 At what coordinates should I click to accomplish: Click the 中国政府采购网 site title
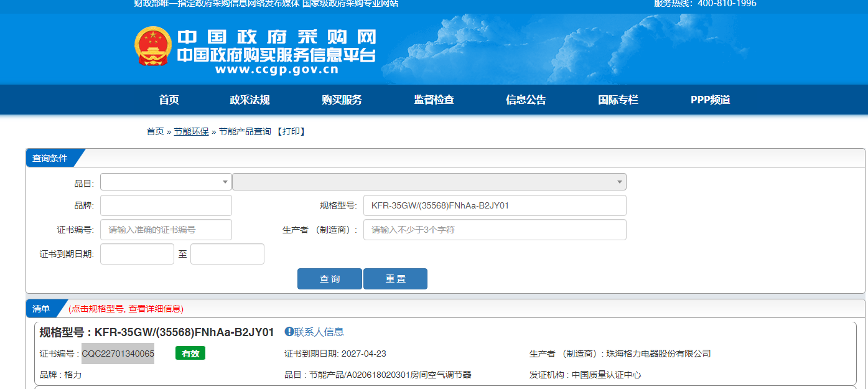coord(277,37)
